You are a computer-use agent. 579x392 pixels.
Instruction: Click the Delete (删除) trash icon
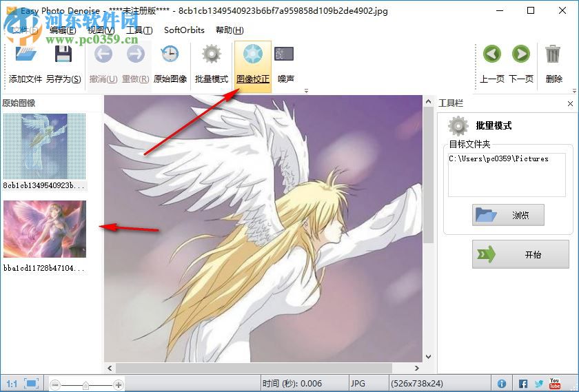[553, 54]
